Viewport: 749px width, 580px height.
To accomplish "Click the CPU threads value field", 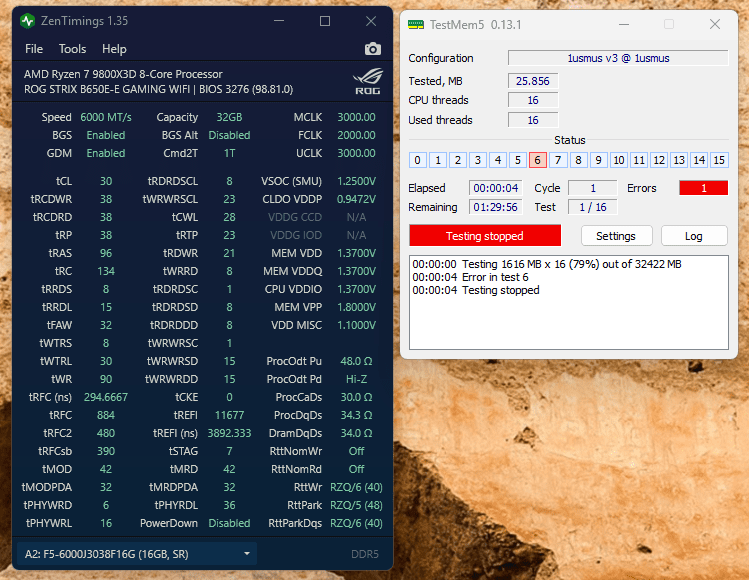I will click(533, 100).
